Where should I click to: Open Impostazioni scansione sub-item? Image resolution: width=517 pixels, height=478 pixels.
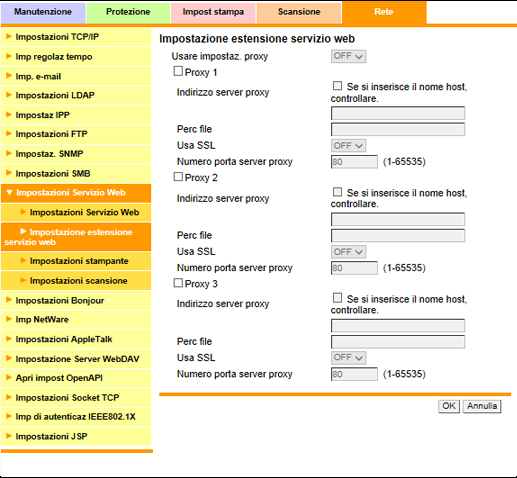[76, 281]
